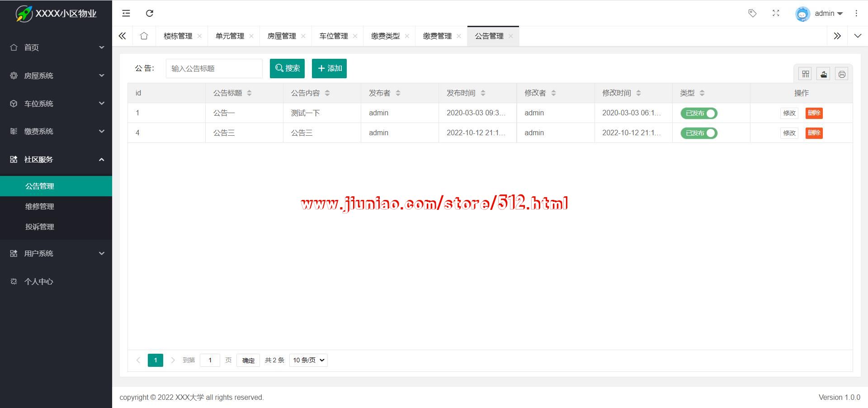Screen dimensions: 868x408
Task: Switch to the 缴费管理 tab
Action: [438, 36]
